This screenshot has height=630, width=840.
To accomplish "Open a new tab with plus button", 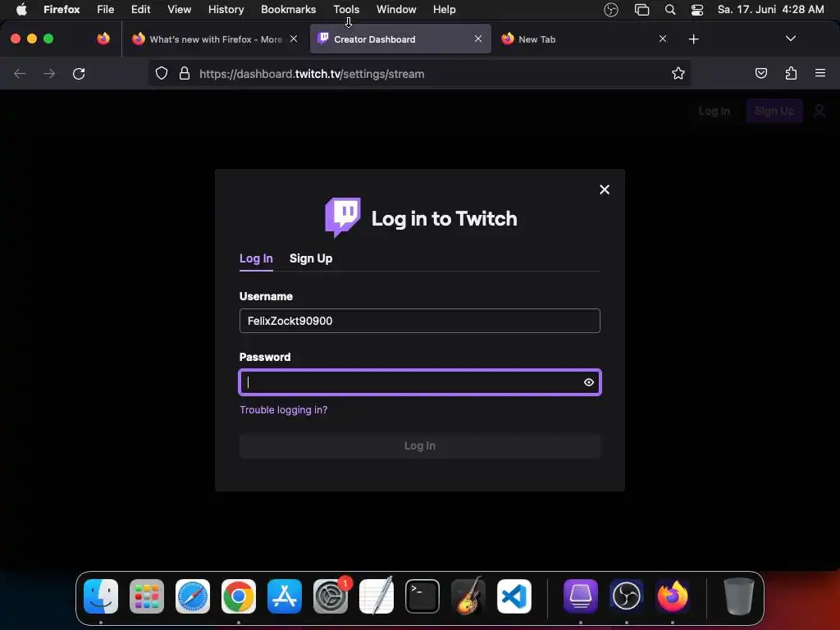I will 693,39.
